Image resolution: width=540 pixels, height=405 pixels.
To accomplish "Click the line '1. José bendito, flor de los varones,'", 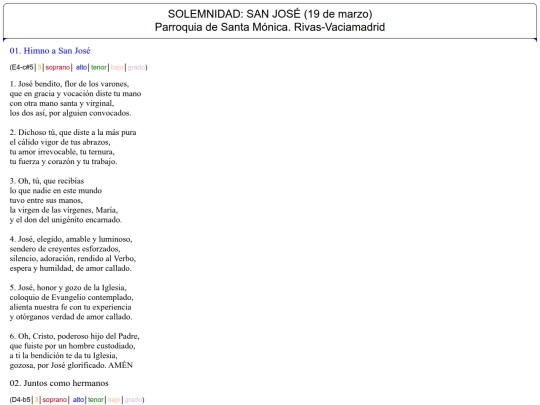I will click(x=70, y=84).
